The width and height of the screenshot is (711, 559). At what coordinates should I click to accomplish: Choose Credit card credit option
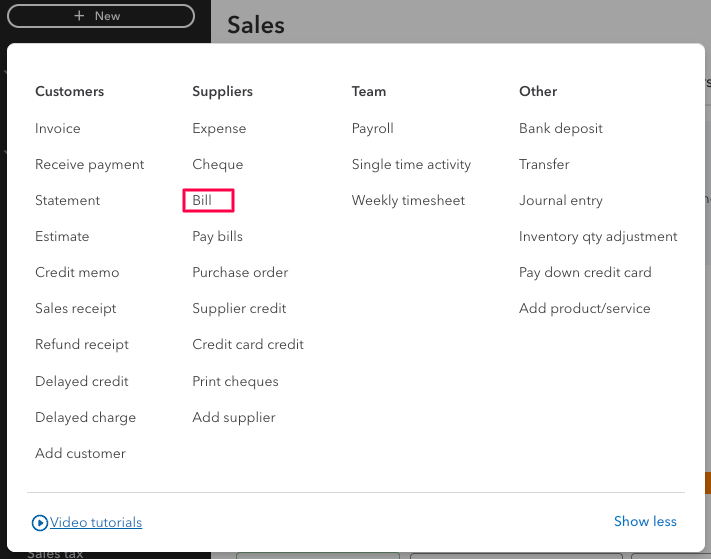coord(248,345)
